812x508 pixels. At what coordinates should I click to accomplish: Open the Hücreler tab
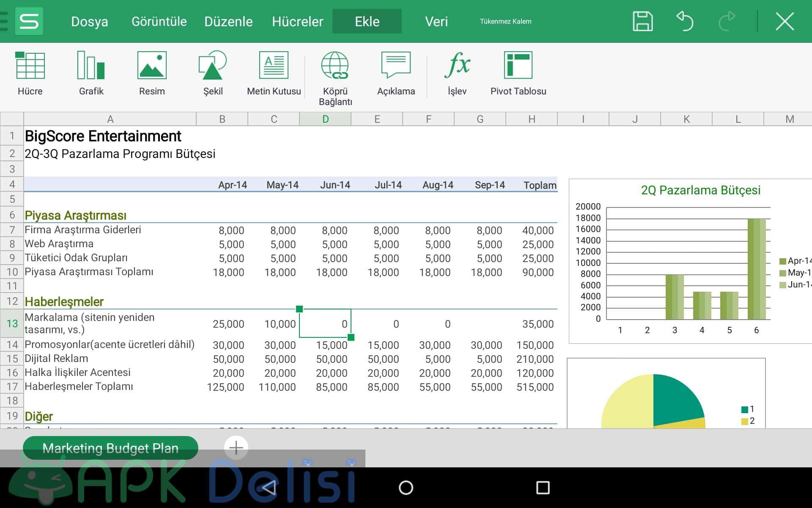click(297, 21)
